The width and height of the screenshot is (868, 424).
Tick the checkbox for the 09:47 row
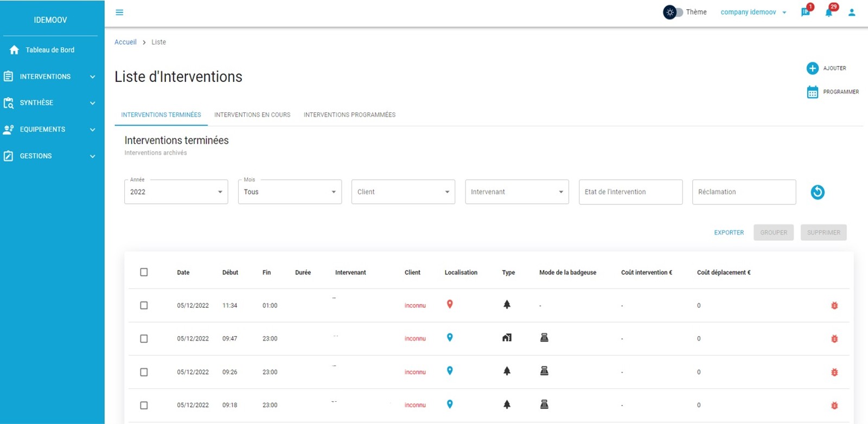point(144,338)
